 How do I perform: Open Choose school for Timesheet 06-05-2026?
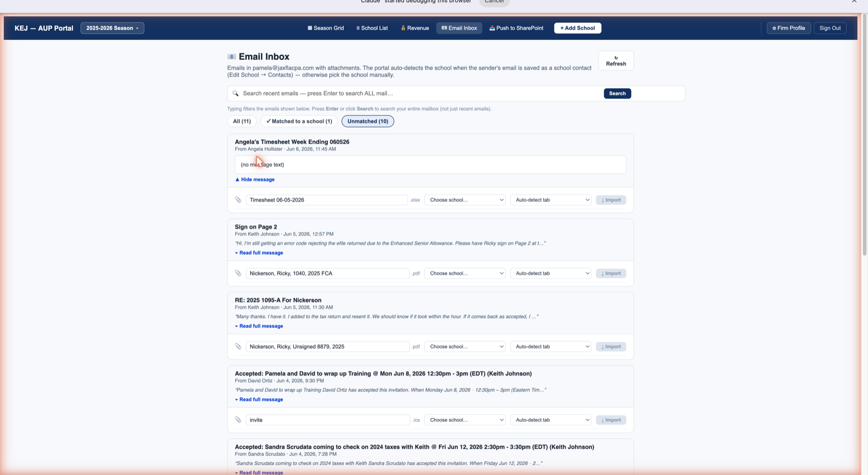[465, 200]
